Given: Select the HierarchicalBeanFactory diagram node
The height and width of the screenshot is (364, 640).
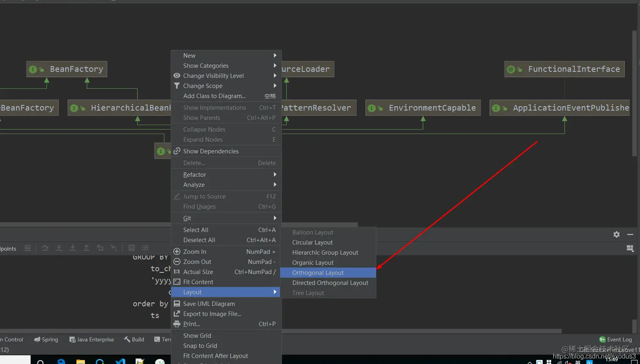Looking at the screenshot, I should tap(119, 108).
